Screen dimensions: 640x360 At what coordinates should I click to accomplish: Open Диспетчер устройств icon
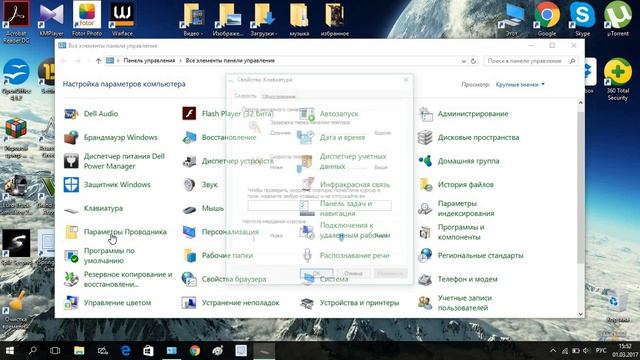[189, 161]
